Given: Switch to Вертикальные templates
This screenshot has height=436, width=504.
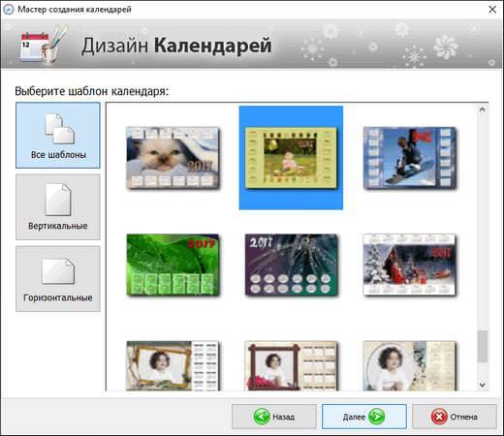Looking at the screenshot, I should pos(58,207).
